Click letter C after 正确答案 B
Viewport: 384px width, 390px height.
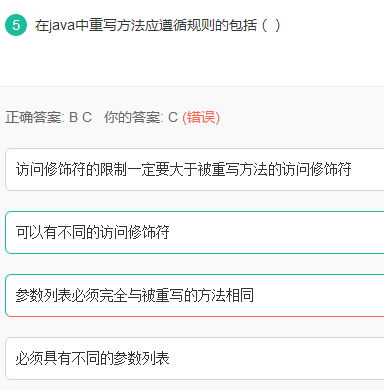87,117
